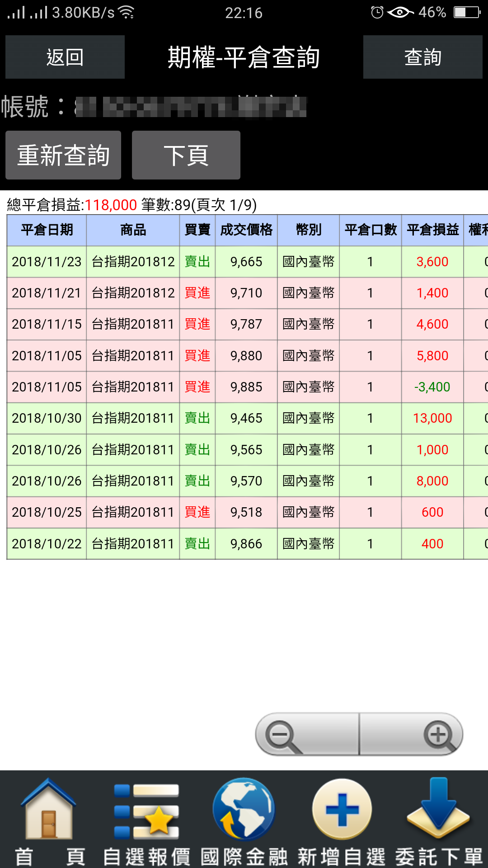Select the 2018/10/25 date cell

tap(47, 512)
